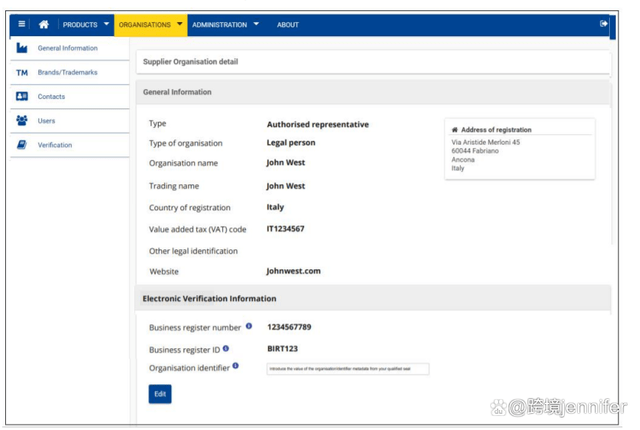Click the Verification book icon
Image resolution: width=640 pixels, height=430 pixels.
(22, 144)
